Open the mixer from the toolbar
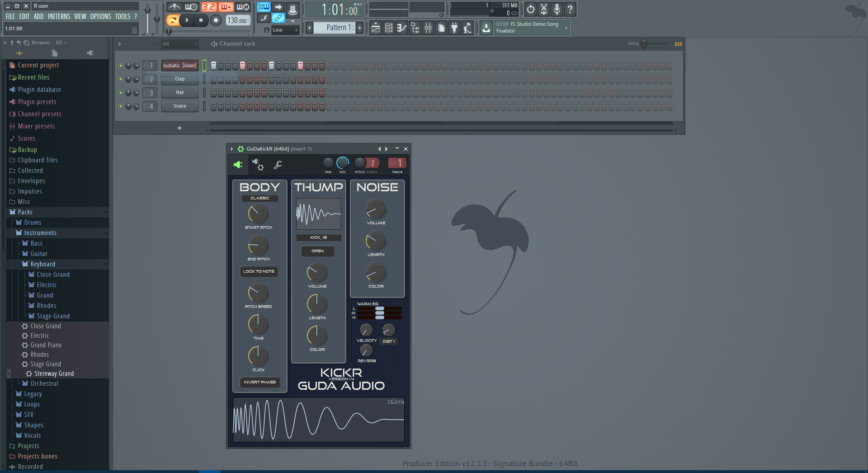The height and width of the screenshot is (473, 868). pos(428,28)
